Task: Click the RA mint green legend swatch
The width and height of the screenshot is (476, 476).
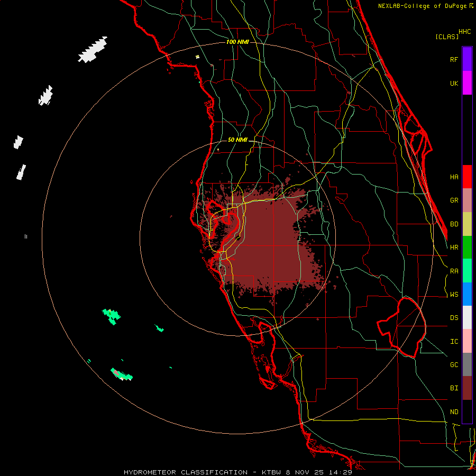Action: pos(467,271)
